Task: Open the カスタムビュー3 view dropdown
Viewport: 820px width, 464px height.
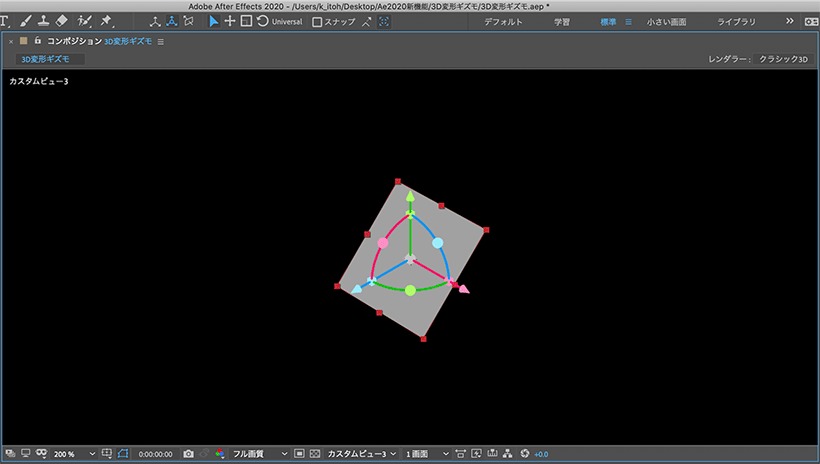Action: (361, 454)
